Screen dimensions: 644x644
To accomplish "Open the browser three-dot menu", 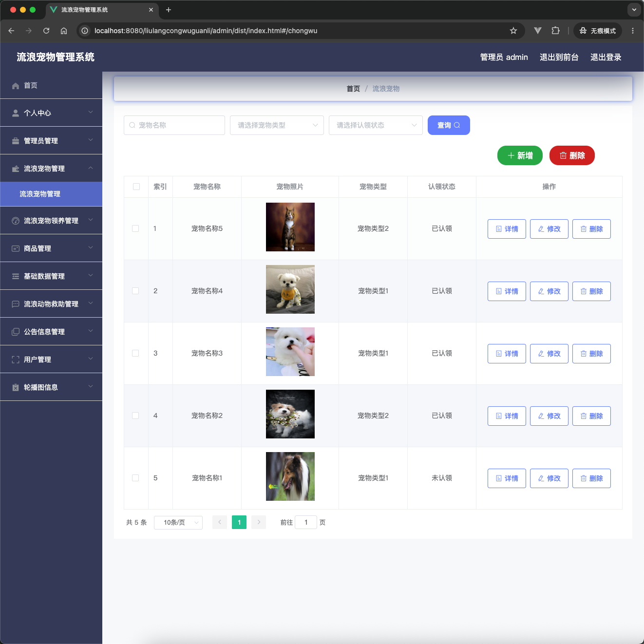I will 633,31.
